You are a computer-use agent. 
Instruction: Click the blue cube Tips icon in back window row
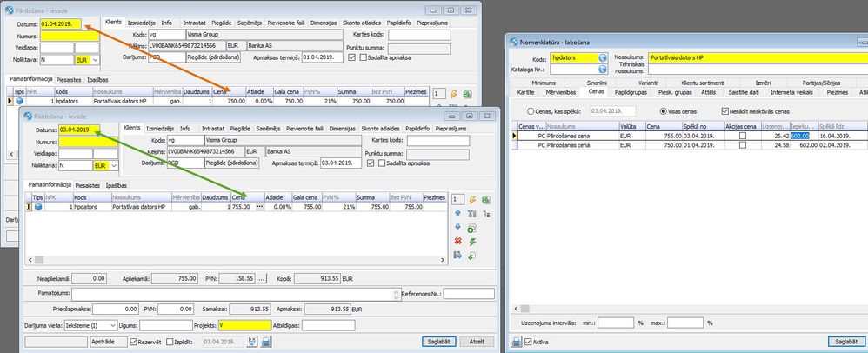[x=20, y=101]
